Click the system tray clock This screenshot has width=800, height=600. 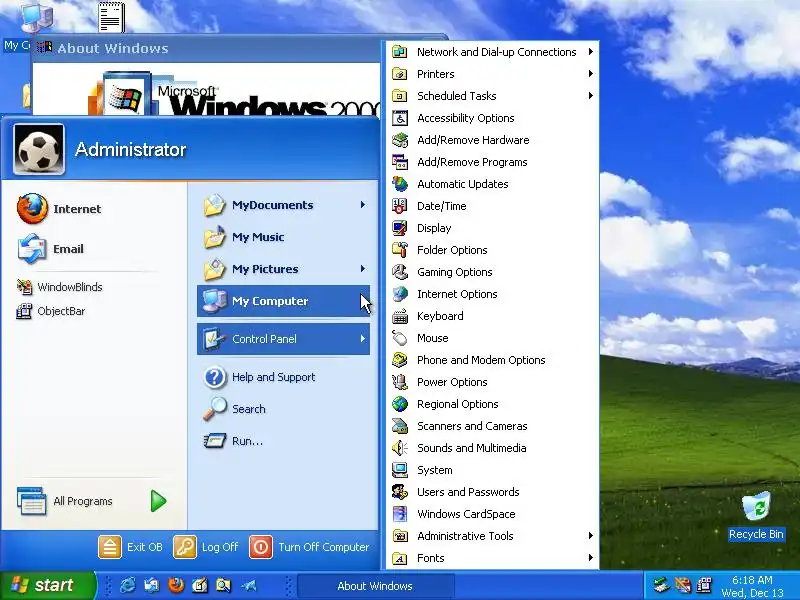point(752,586)
